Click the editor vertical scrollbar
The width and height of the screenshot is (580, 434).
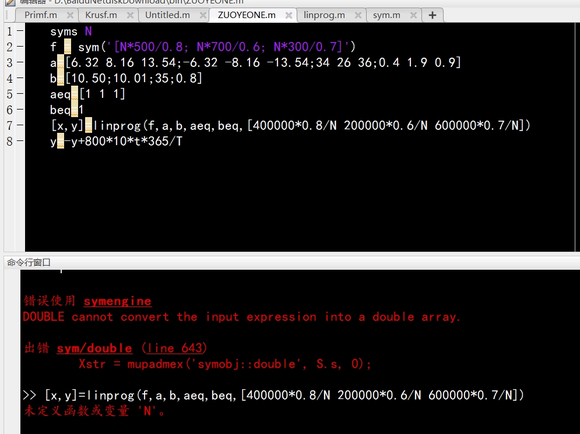[x=576, y=137]
